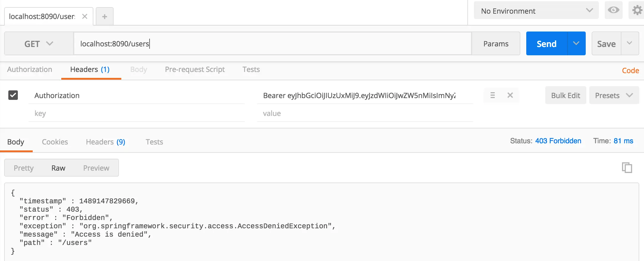Click the empty value placeholder field
This screenshot has height=261, width=644.
(365, 113)
